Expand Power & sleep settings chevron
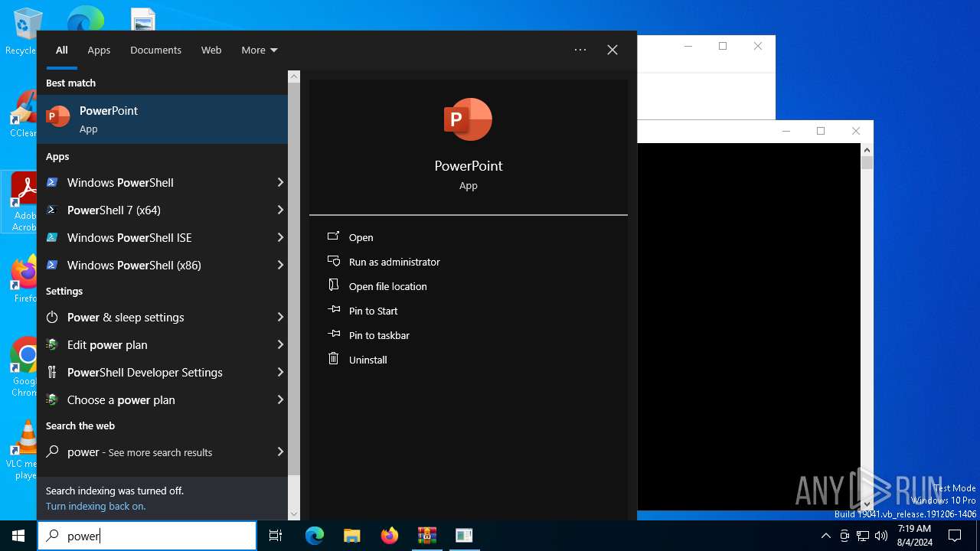This screenshot has width=980, height=551. point(280,317)
